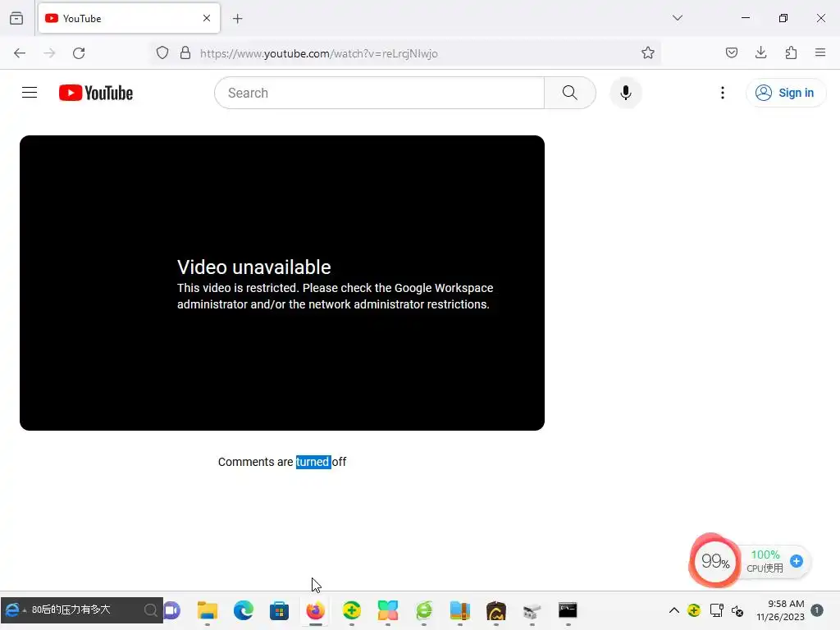Open the Firefox downloads panel
Image resolution: width=840 pixels, height=630 pixels.
click(760, 52)
